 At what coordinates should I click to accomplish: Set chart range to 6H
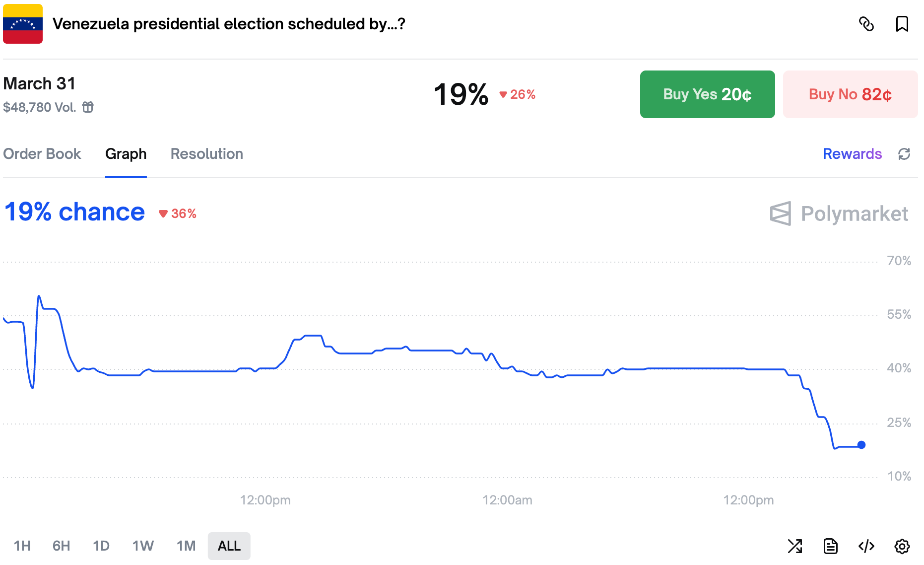coord(62,546)
